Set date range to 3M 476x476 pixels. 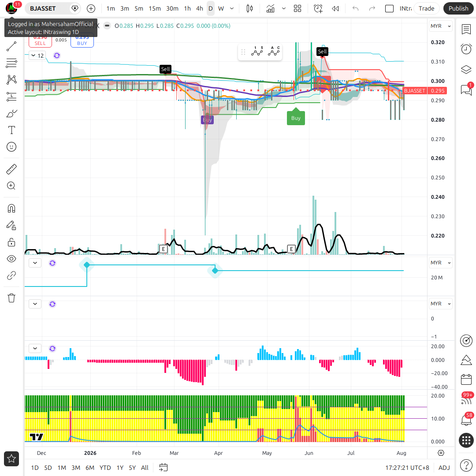[x=76, y=468]
